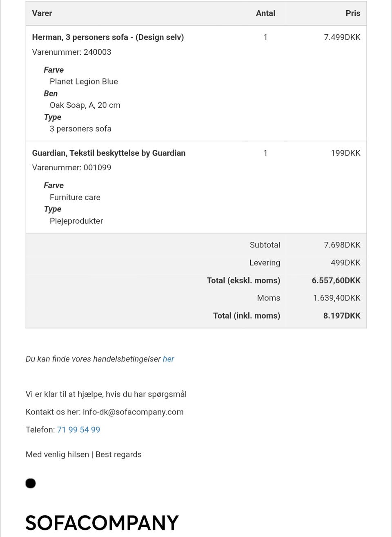Click the Pris column header
This screenshot has height=537, width=392.
[353, 13]
